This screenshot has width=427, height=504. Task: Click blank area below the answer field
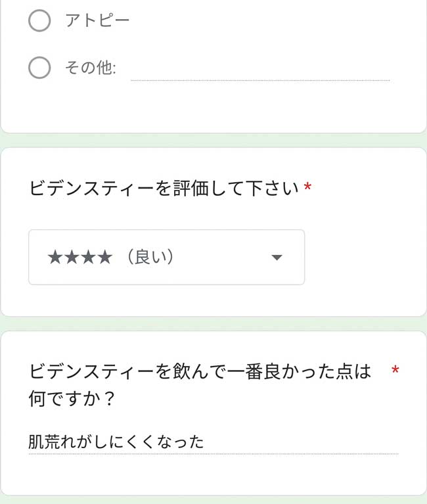(213, 474)
